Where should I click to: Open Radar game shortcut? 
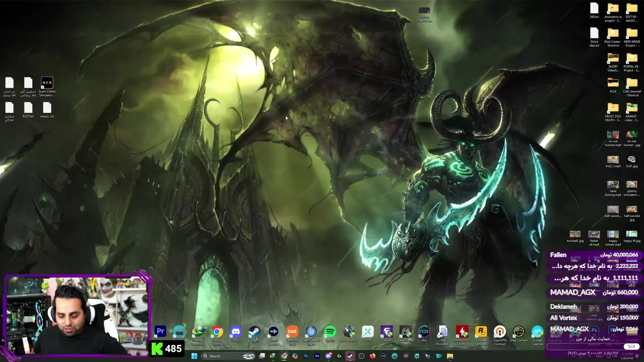click(406, 334)
